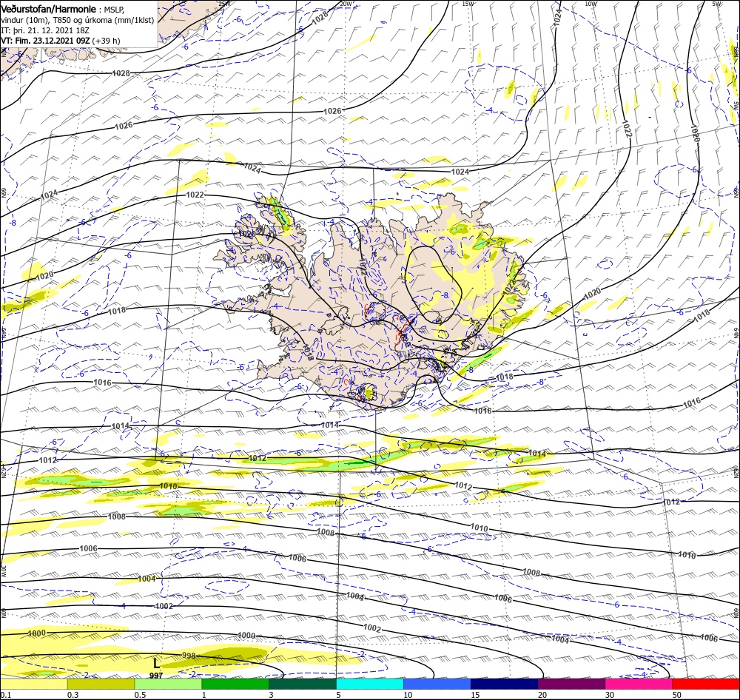
Task: Select the dark green 3 mm legend swatch
Action: click(x=303, y=684)
